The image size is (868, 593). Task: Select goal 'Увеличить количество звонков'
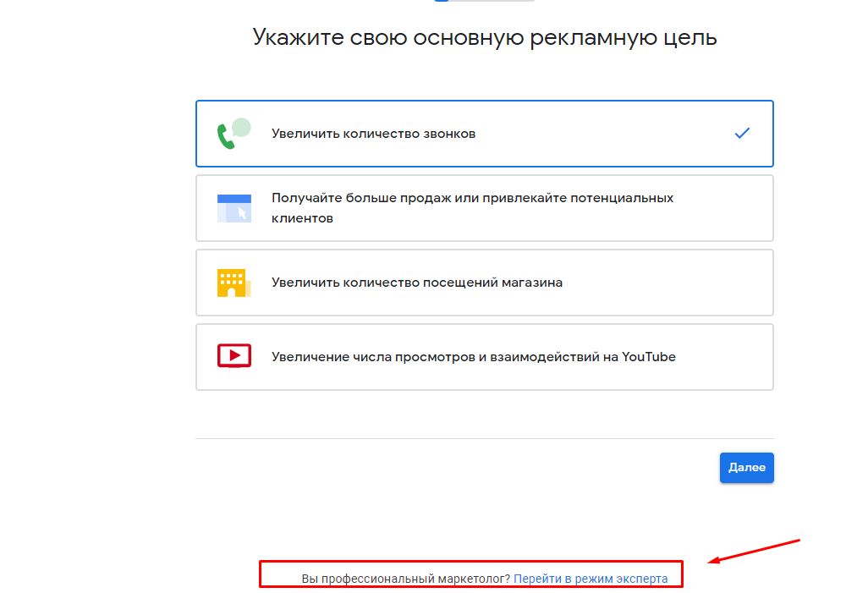point(373,134)
